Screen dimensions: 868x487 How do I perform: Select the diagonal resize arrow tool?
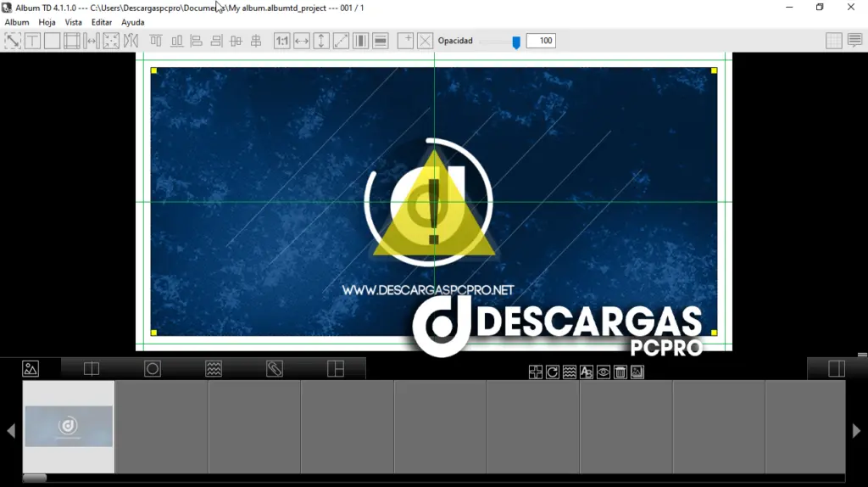pyautogui.click(x=13, y=41)
